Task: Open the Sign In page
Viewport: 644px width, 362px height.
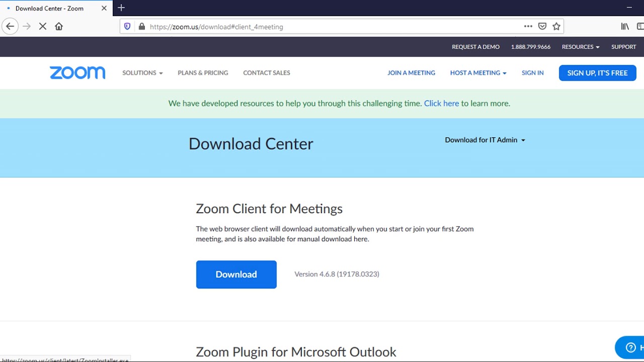Action: click(x=533, y=73)
